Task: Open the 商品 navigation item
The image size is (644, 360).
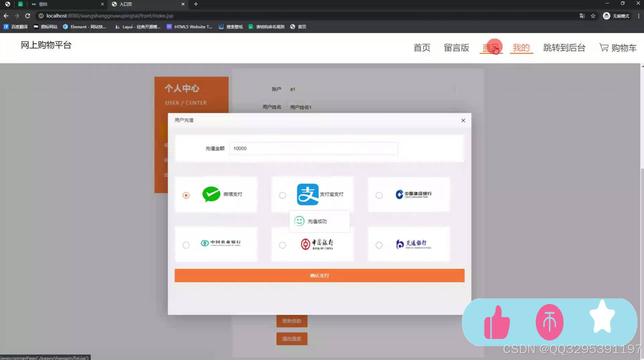Action: (x=491, y=48)
